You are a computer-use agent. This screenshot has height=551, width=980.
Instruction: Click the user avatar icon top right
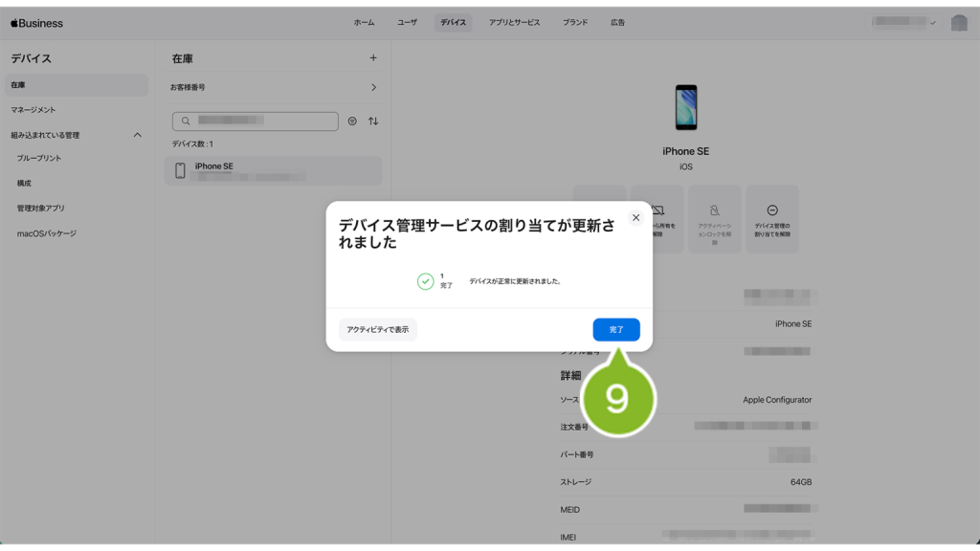coord(959,23)
